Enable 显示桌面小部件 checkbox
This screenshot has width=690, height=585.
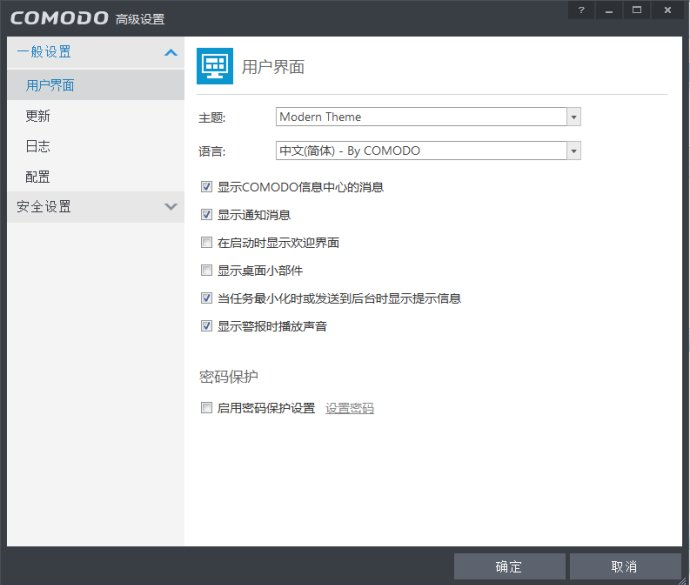coord(206,270)
